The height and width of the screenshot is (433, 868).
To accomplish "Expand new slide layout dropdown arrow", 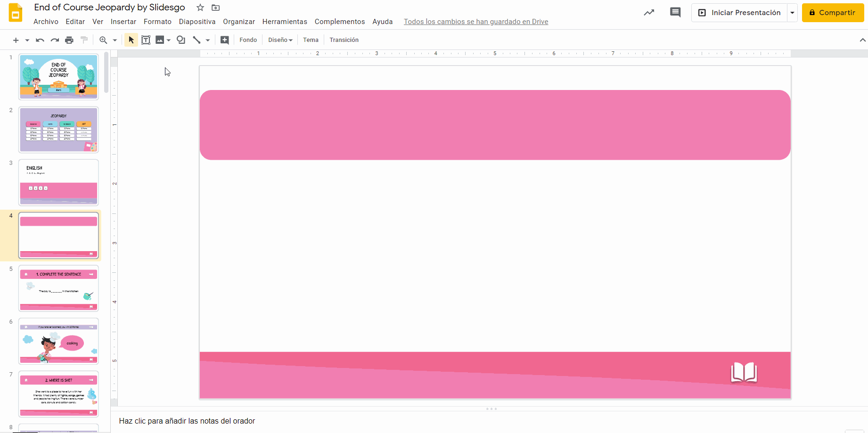I will (27, 40).
